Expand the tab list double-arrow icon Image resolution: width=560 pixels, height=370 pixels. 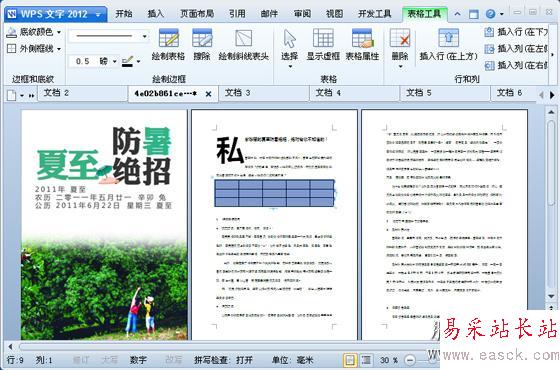31,96
